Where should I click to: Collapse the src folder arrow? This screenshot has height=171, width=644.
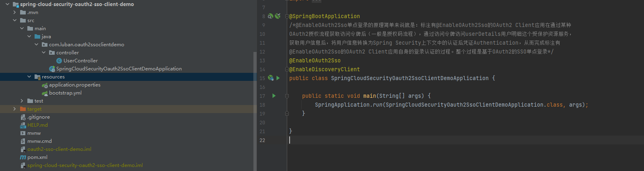point(15,21)
